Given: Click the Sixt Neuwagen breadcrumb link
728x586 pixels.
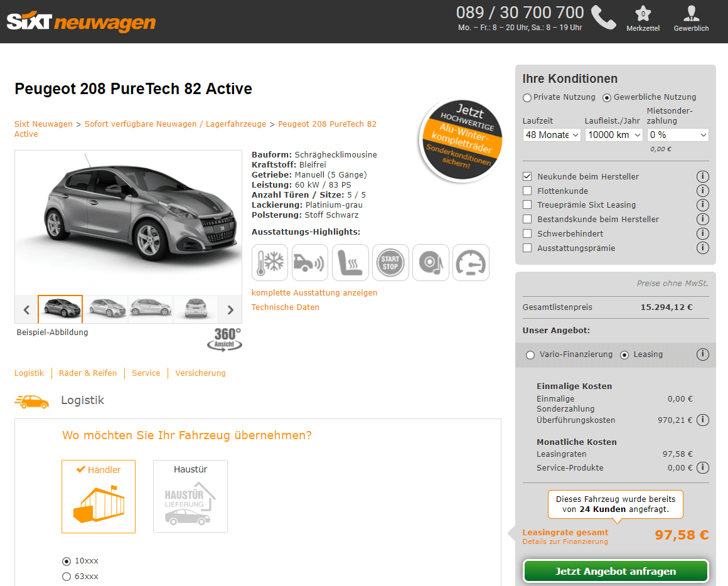Looking at the screenshot, I should [x=44, y=124].
